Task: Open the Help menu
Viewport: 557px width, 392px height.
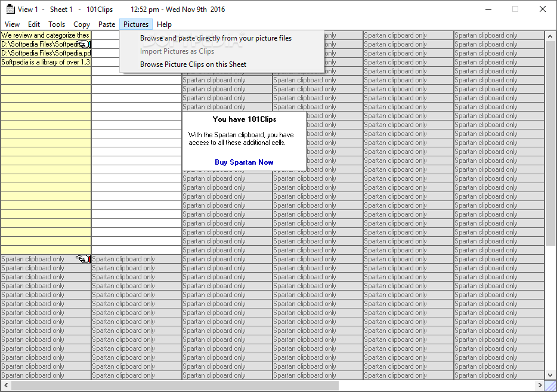Action: [164, 24]
